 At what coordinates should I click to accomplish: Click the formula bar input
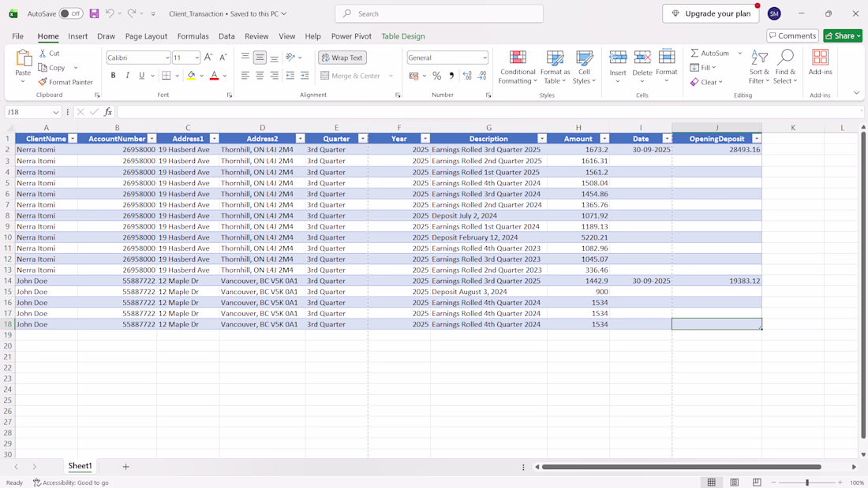(490, 112)
